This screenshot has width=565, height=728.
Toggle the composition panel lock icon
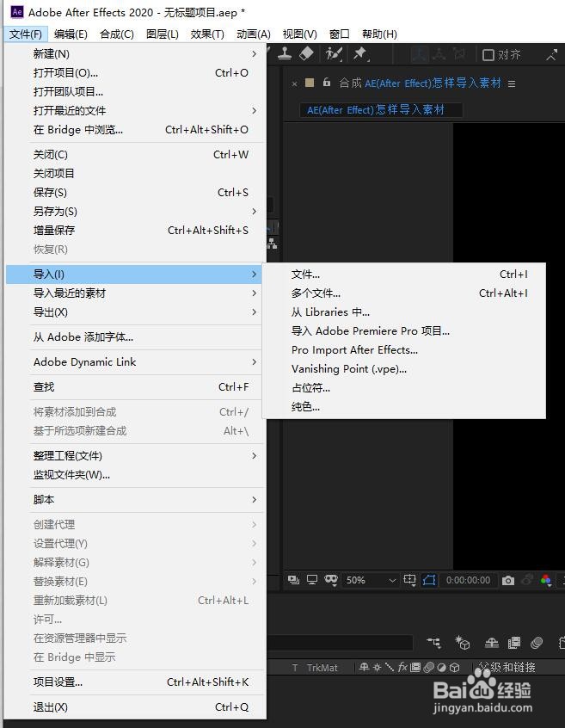click(x=327, y=82)
